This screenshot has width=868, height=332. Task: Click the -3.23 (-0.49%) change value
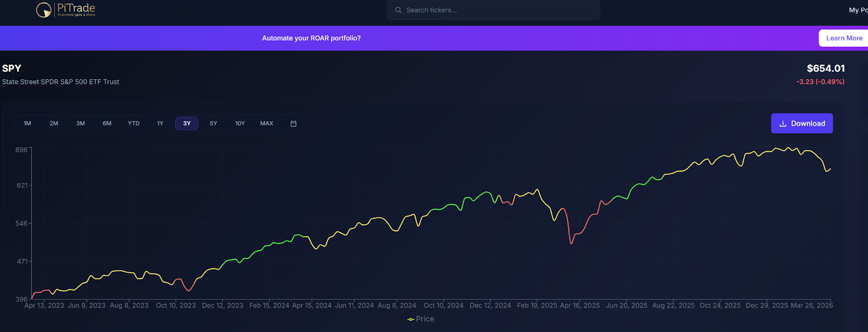tap(820, 82)
